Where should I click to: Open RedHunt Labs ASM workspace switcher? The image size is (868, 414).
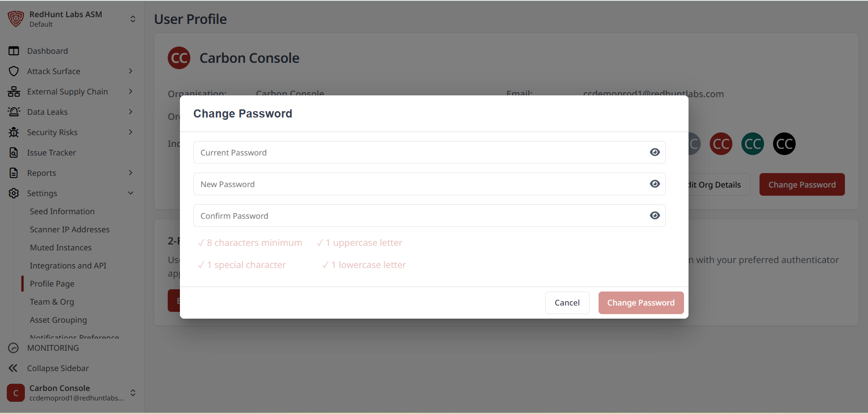pos(133,19)
